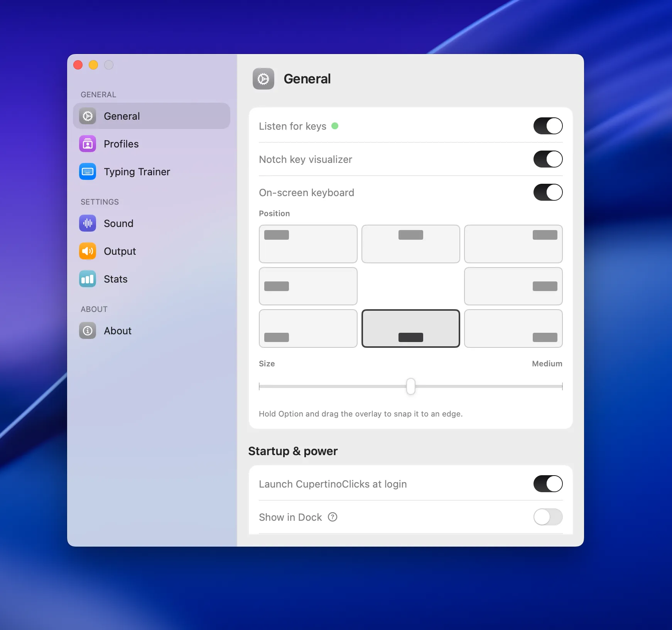The width and height of the screenshot is (672, 630).
Task: Switch to the Sound settings
Action: 152,224
